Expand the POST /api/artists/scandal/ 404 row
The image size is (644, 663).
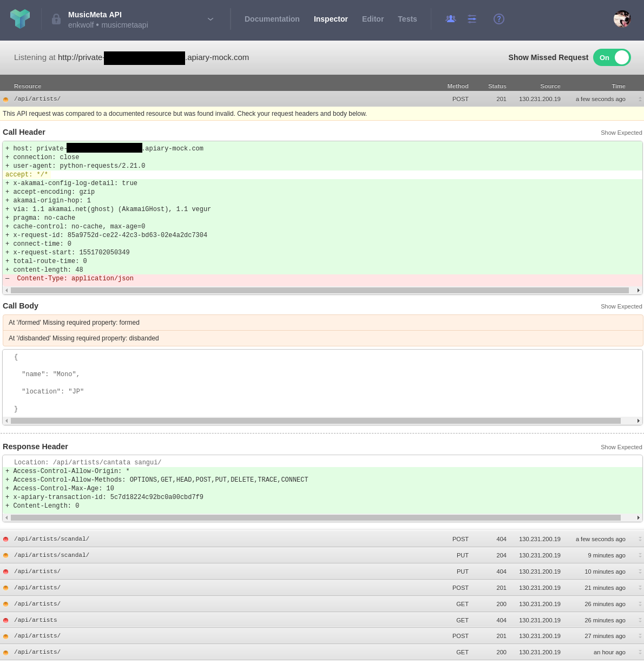[x=322, y=539]
